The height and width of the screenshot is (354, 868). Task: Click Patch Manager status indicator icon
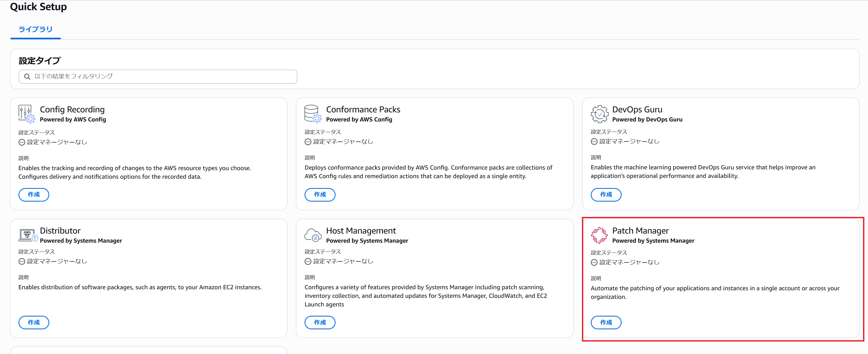[x=594, y=262]
